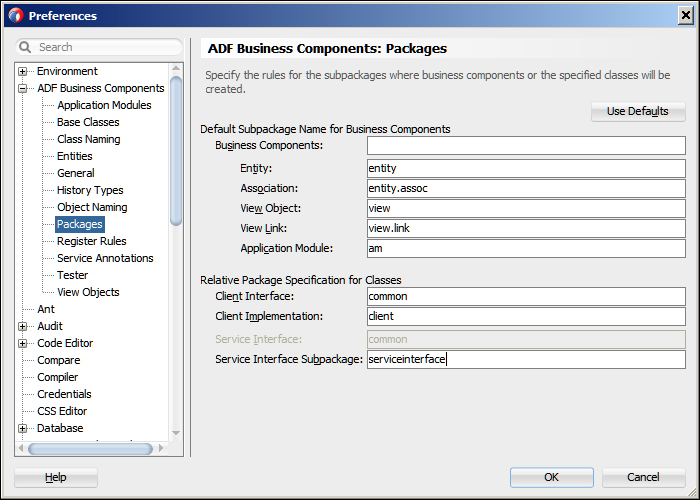This screenshot has width=700, height=500.
Task: Open General under ADF Business Components
Action: pyautogui.click(x=75, y=173)
